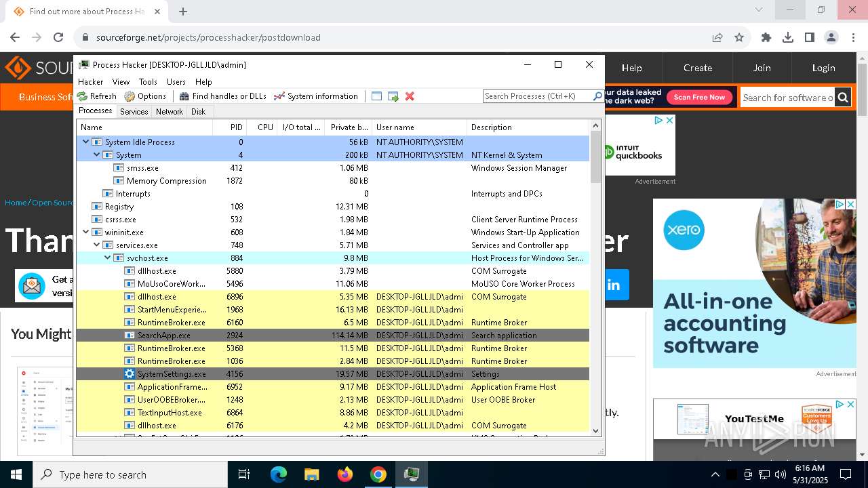Collapse the svchost.exe 884 tree node
Viewport: 868px width, 488px height.
(108, 258)
